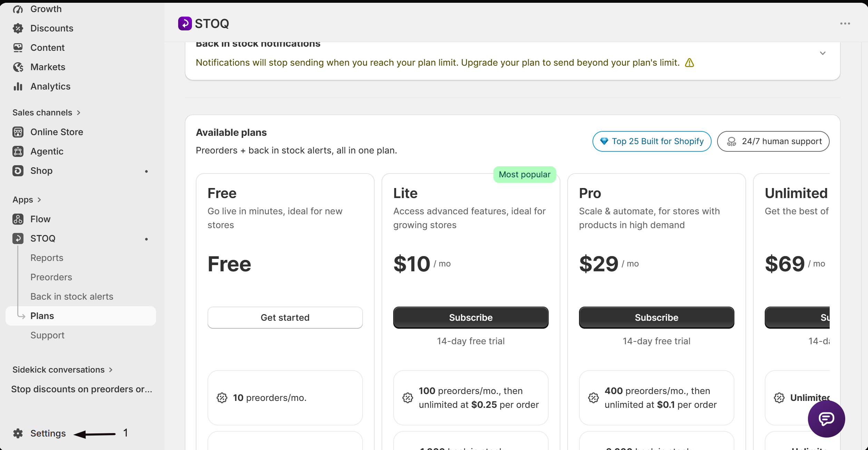The image size is (868, 450).
Task: Click 24/7 human support badge
Action: 773,141
